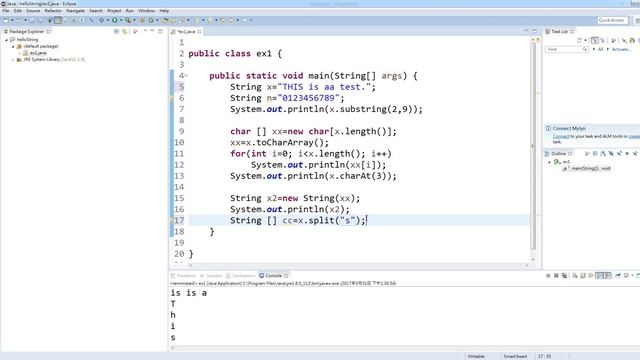Screen dimensions: 640x360
Task: Click Remove Launch icon in Console
Action: (556, 276)
